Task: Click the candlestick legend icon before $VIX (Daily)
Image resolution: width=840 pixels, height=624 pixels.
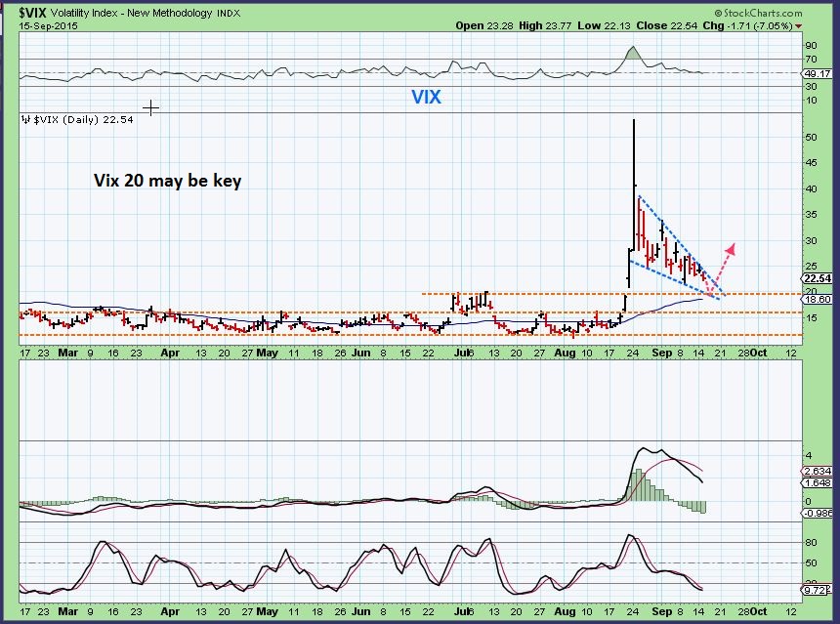Action: pos(25,119)
